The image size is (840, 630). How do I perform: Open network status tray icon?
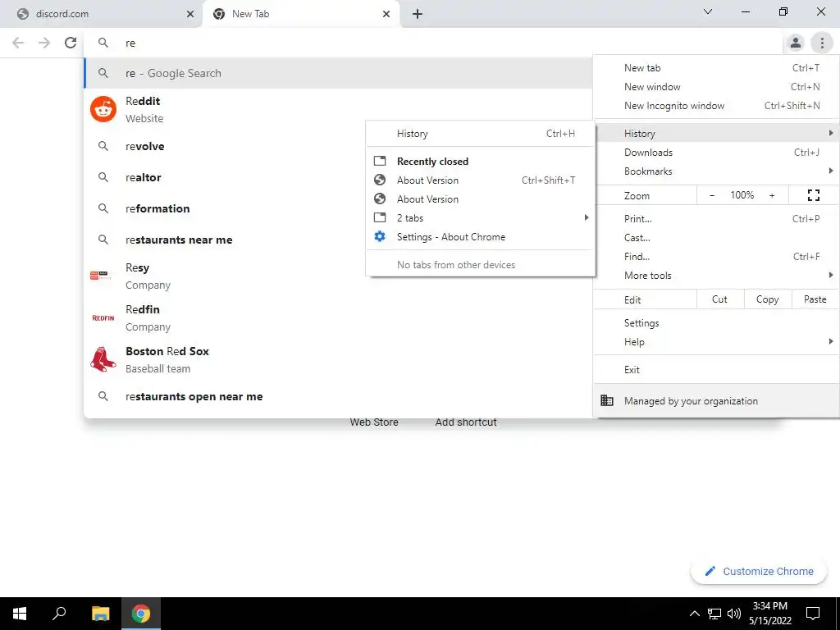(x=714, y=614)
